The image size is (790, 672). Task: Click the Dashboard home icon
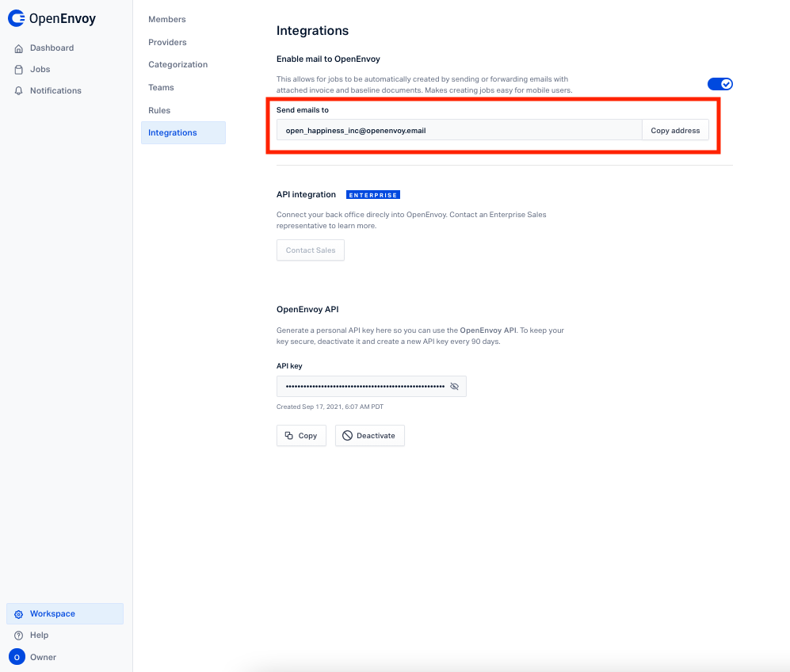pyautogui.click(x=19, y=48)
